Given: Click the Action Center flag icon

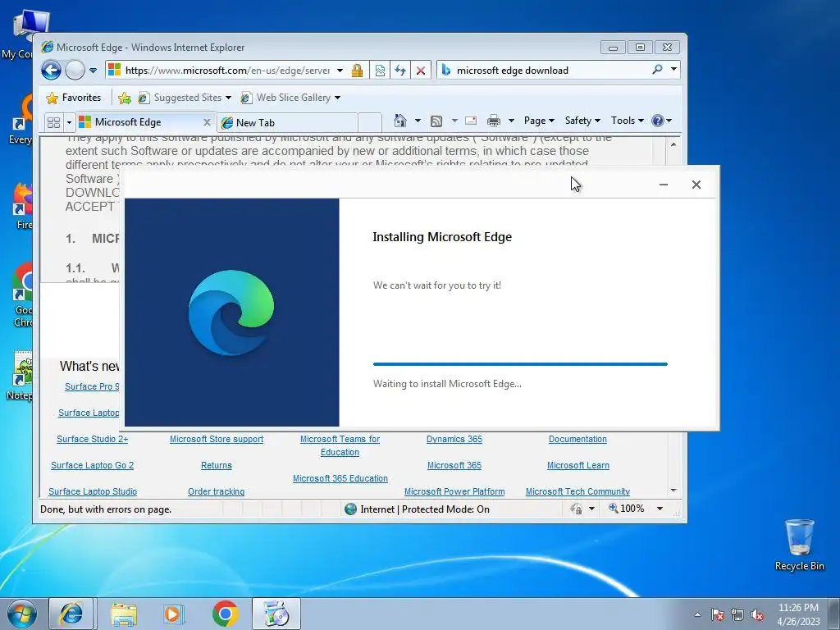Looking at the screenshot, I should point(718,614).
